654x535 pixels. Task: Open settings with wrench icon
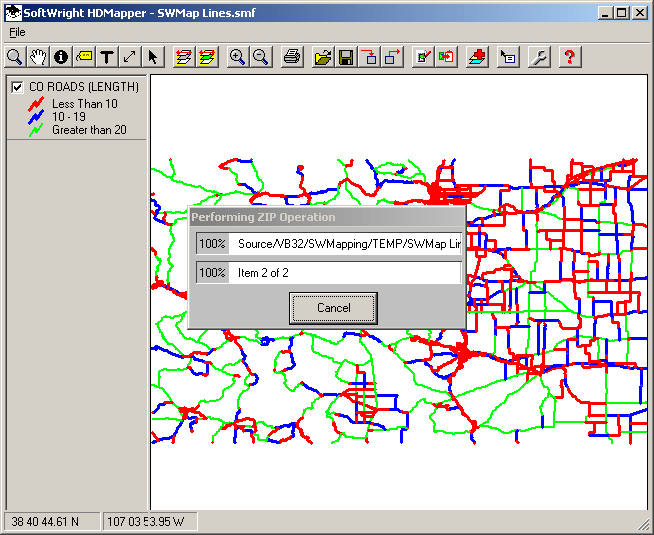tap(539, 57)
